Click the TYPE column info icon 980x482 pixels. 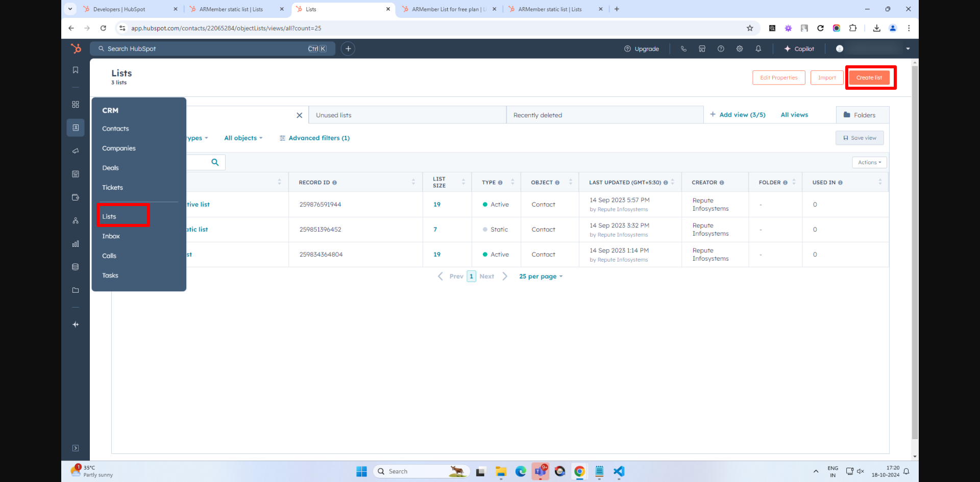coord(500,183)
